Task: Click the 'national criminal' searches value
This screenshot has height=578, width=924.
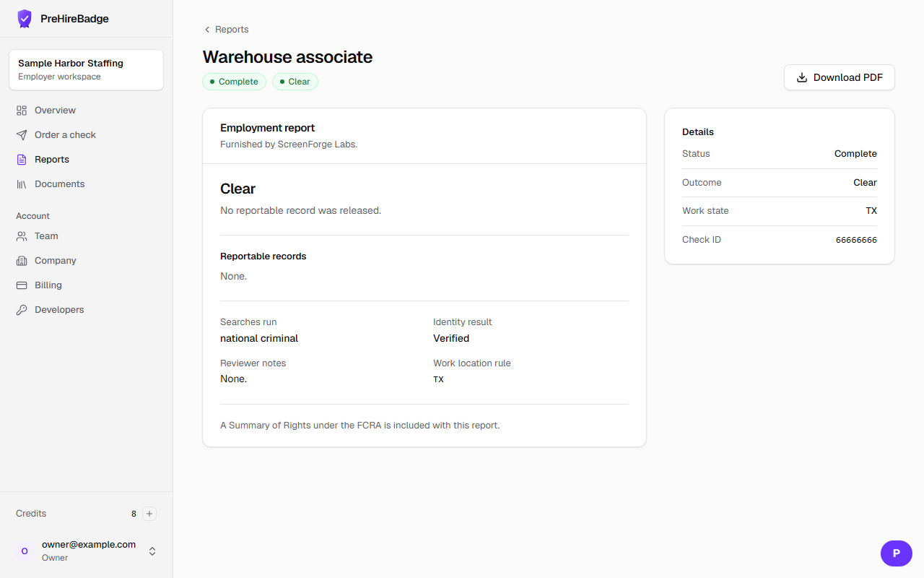Action: 259,338
